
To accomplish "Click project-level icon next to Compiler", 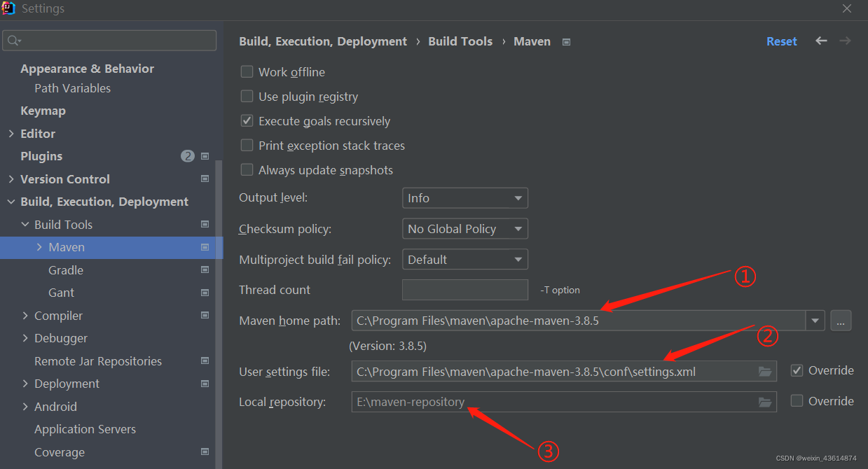I will (205, 316).
